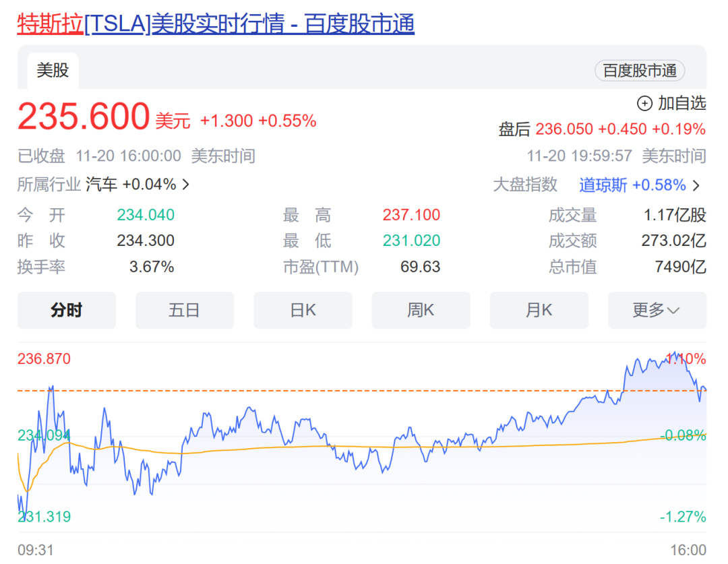Click the current price 235.600

click(84, 116)
